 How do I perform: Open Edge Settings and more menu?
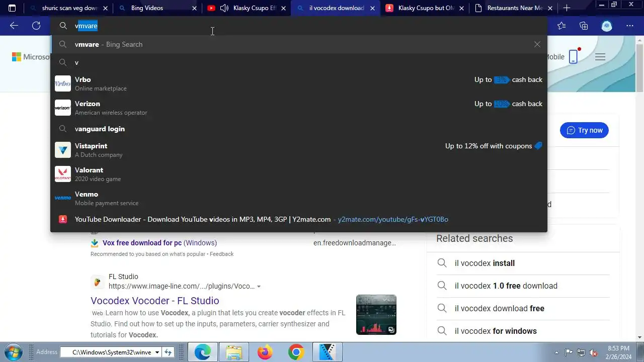pos(629,26)
